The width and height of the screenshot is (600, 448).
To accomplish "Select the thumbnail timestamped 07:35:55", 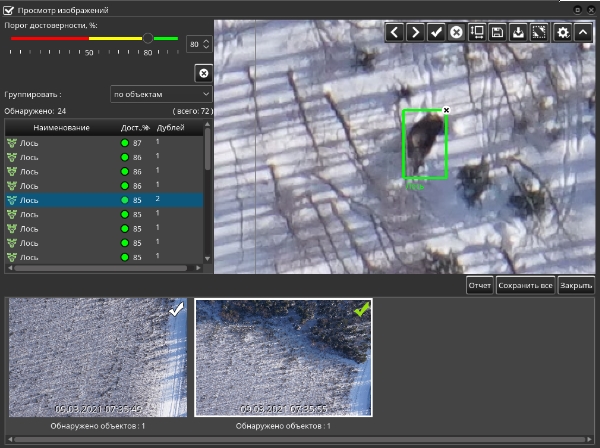I will (283, 357).
